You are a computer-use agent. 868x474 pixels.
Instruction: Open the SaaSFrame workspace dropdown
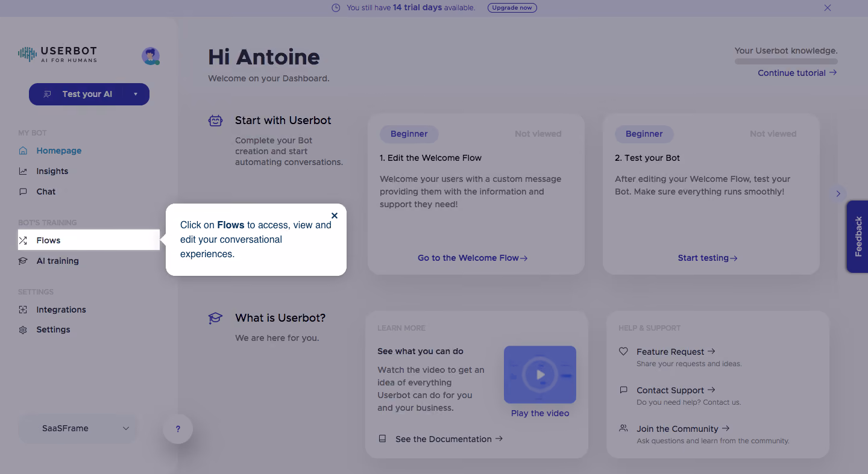pos(78,429)
